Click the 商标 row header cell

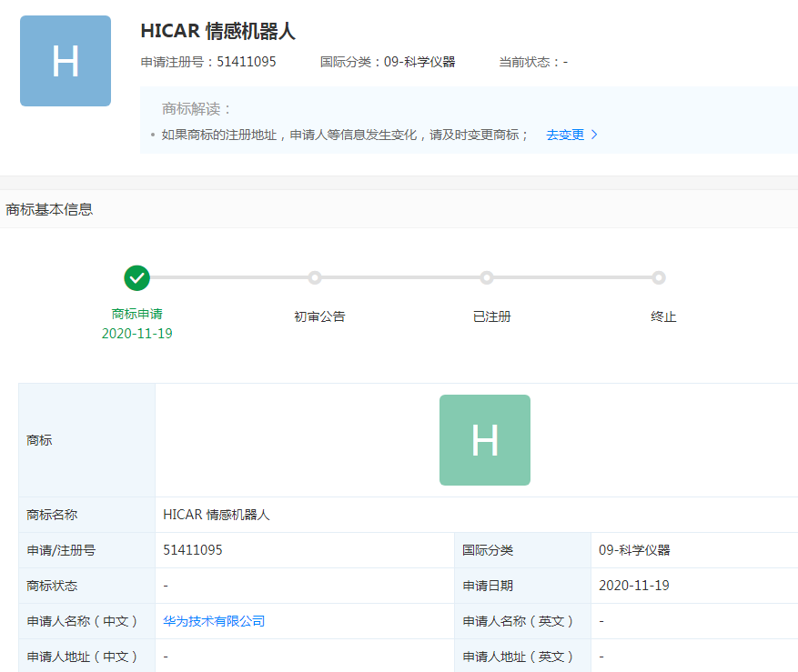[87, 440]
